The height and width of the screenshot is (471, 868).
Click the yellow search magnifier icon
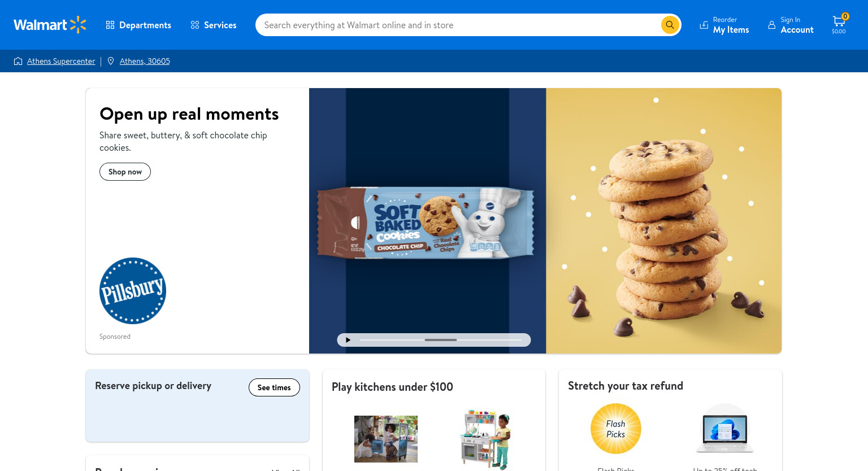pyautogui.click(x=670, y=25)
